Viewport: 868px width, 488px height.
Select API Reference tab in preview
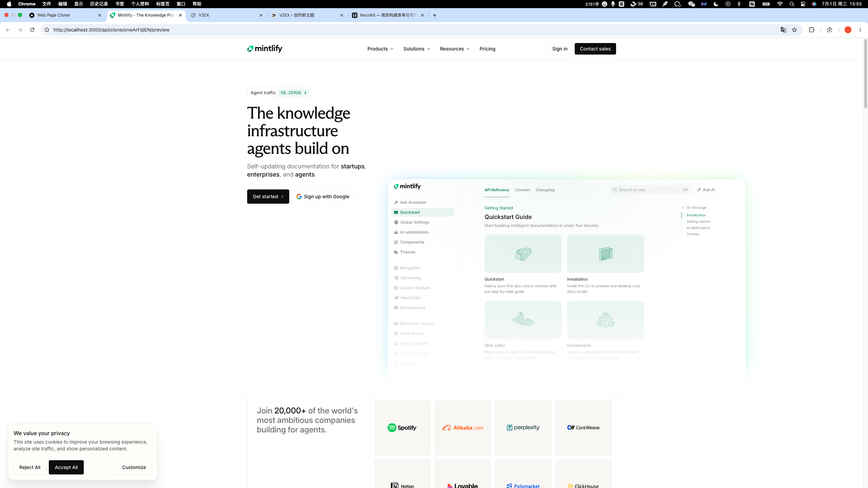pos(497,190)
